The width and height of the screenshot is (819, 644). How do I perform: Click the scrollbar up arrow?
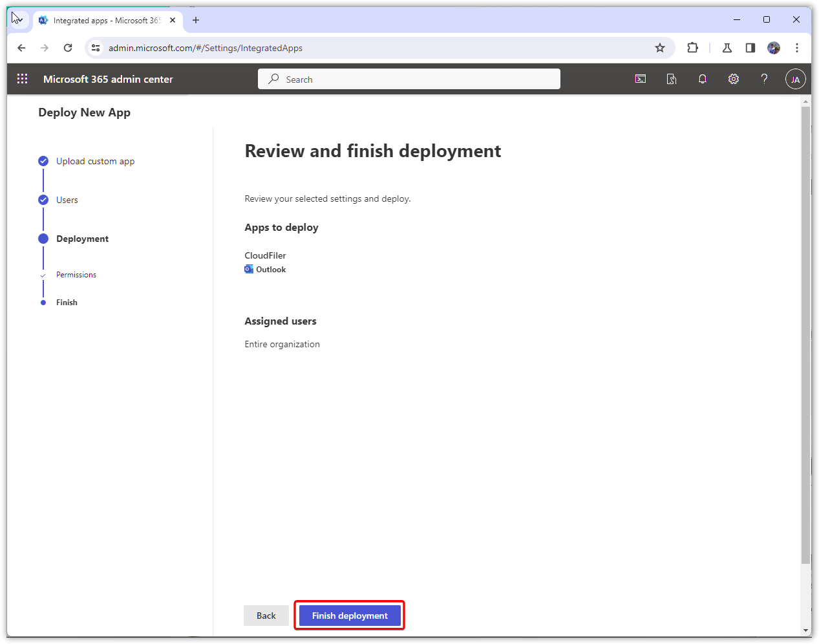806,102
